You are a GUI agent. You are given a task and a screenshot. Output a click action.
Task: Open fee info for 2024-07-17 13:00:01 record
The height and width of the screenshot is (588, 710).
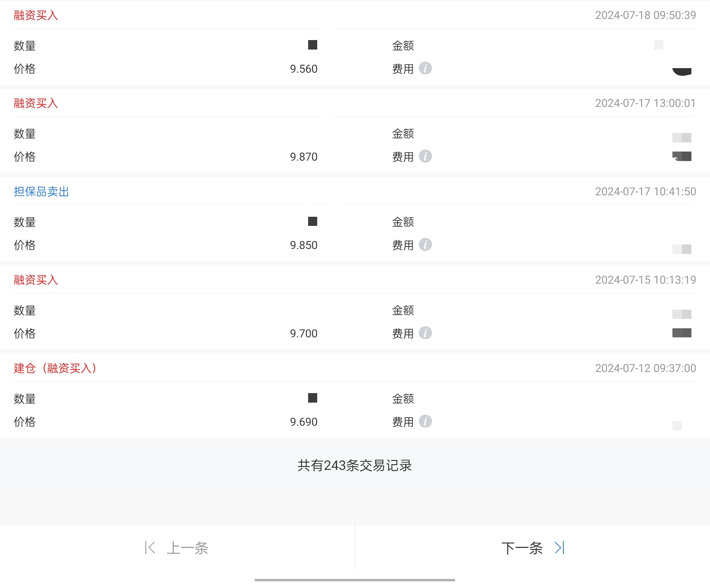point(425,156)
